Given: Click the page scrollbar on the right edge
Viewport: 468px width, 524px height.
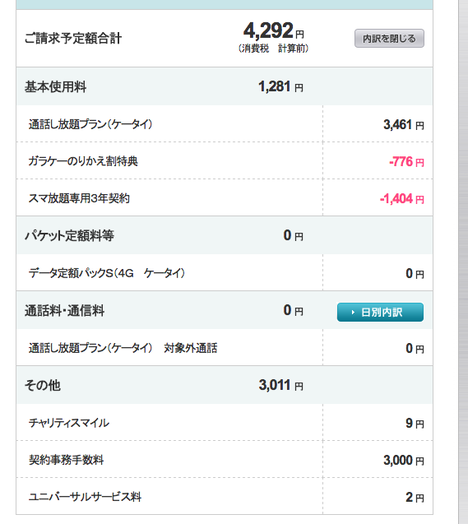Looking at the screenshot, I should point(463,262).
